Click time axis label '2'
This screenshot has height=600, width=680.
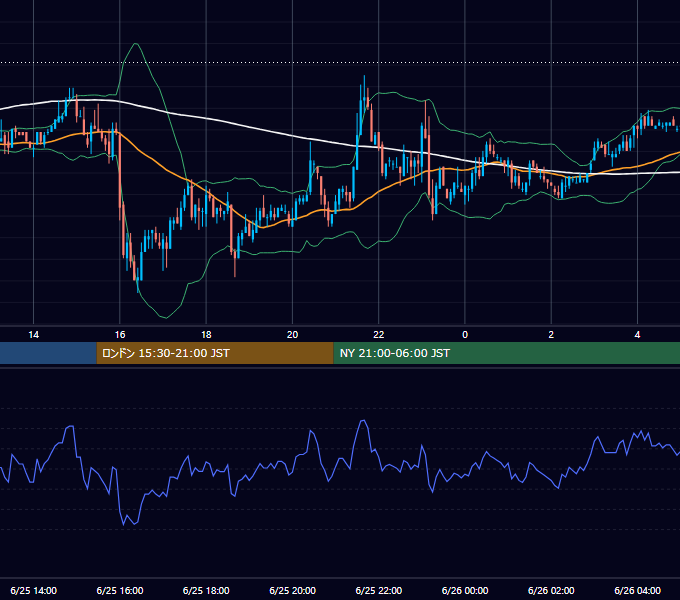click(x=551, y=334)
